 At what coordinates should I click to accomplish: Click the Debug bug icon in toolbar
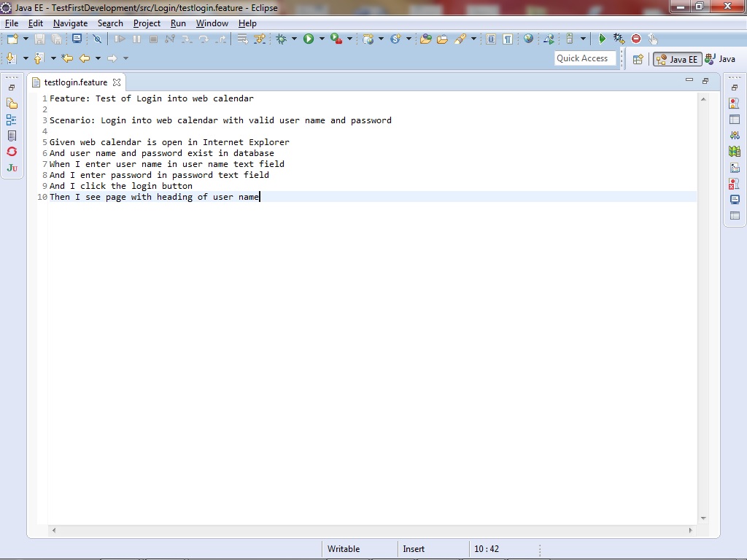281,39
